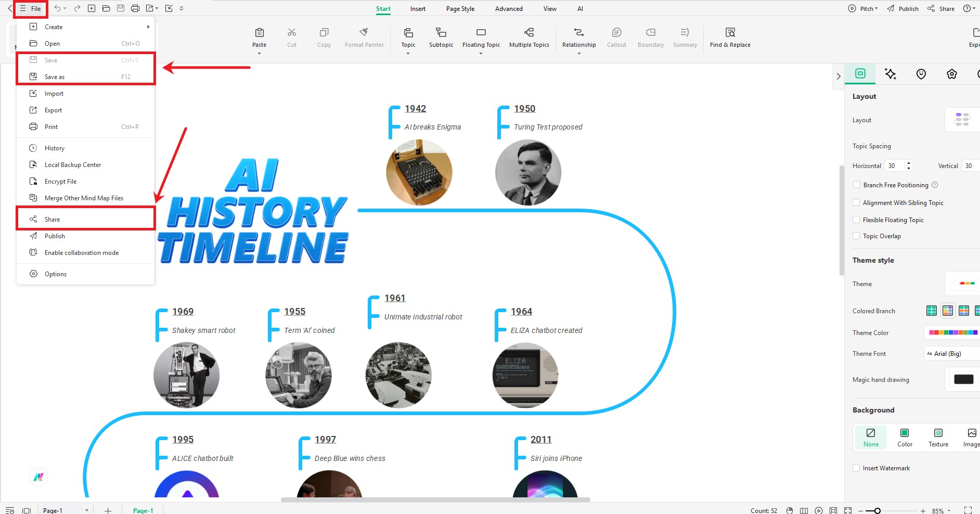
Task: Select the Topic insert tool
Action: [x=408, y=37]
